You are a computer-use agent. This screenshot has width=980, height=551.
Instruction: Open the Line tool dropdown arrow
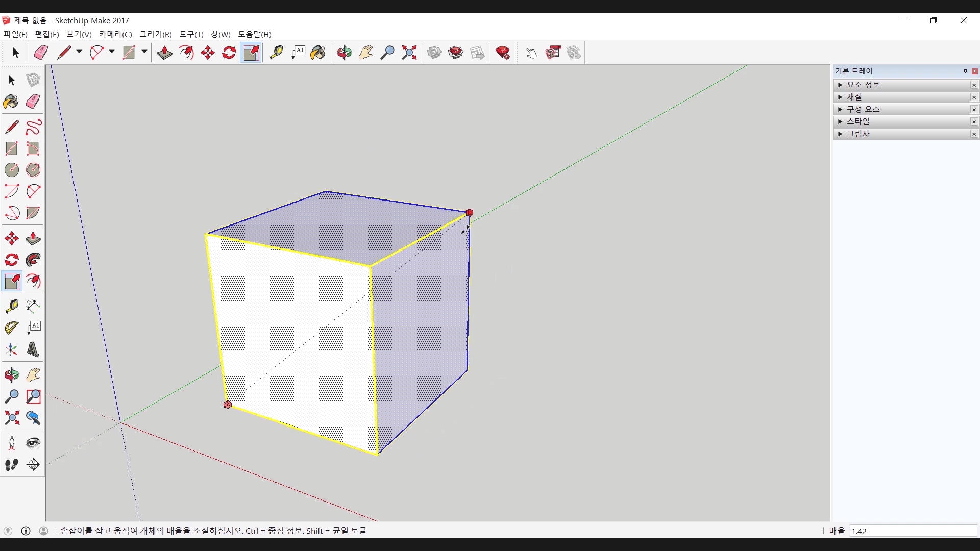click(x=79, y=52)
